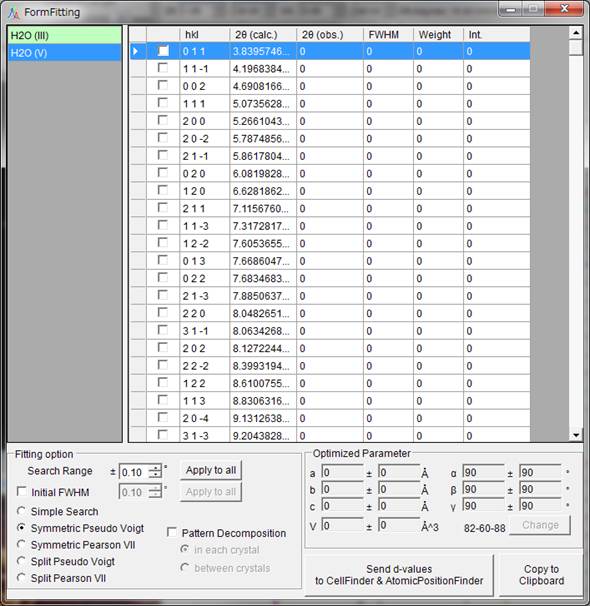590x606 pixels.
Task: Select H2O (V) crystal entry
Action: pyautogui.click(x=65, y=53)
